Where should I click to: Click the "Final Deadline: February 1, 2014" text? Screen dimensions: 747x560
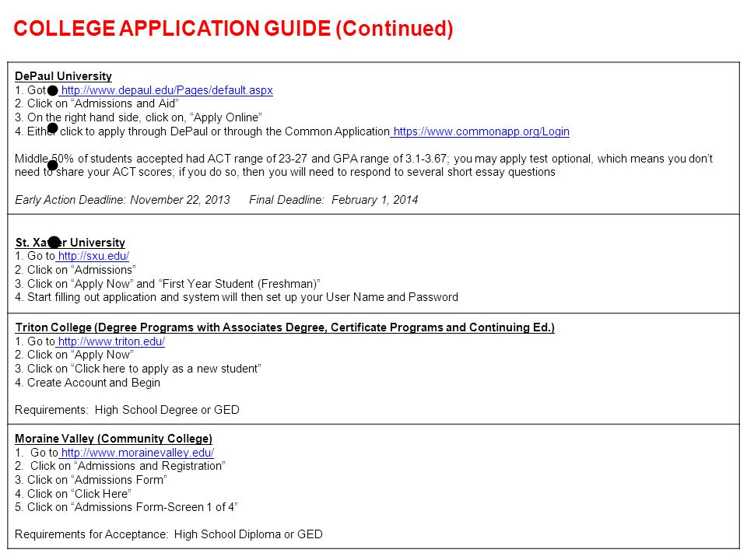click(x=334, y=200)
